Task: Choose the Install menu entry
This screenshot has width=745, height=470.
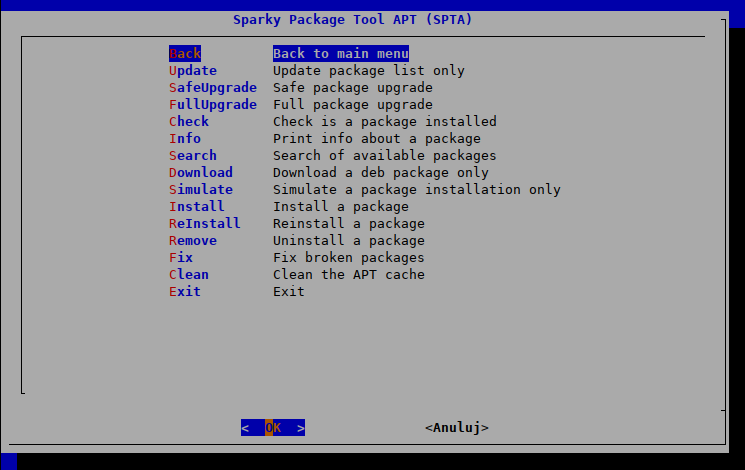Action: 197,207
